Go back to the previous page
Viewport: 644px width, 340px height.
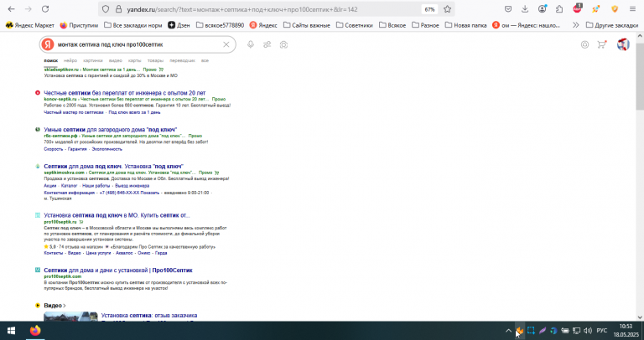click(x=11, y=9)
